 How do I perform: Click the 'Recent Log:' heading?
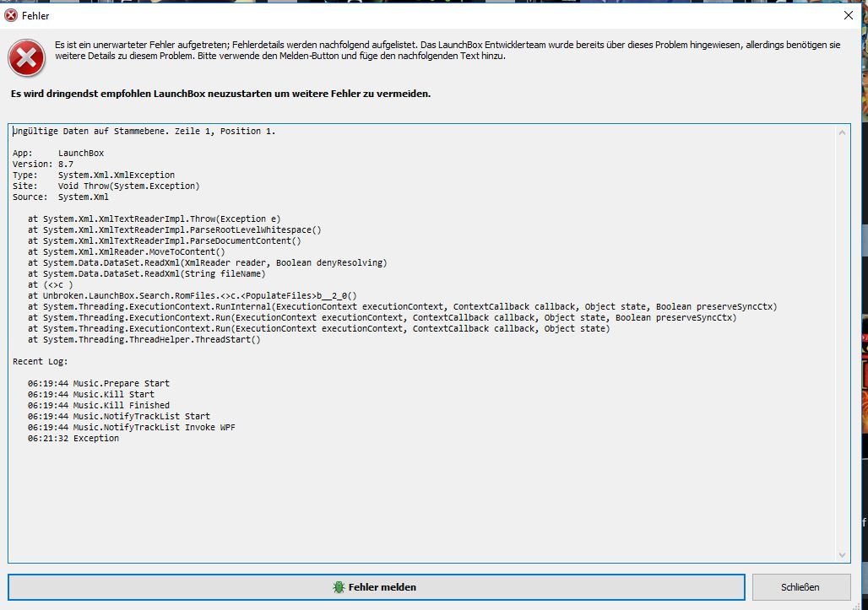pos(40,361)
